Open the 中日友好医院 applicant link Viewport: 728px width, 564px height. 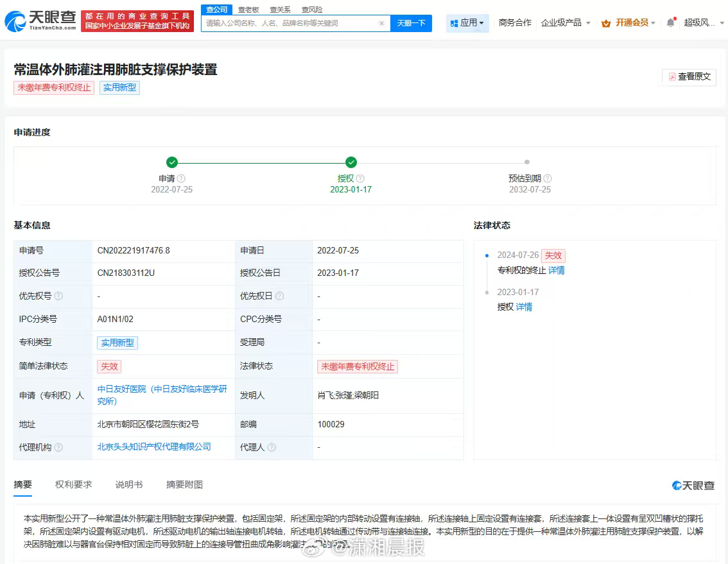point(162,395)
